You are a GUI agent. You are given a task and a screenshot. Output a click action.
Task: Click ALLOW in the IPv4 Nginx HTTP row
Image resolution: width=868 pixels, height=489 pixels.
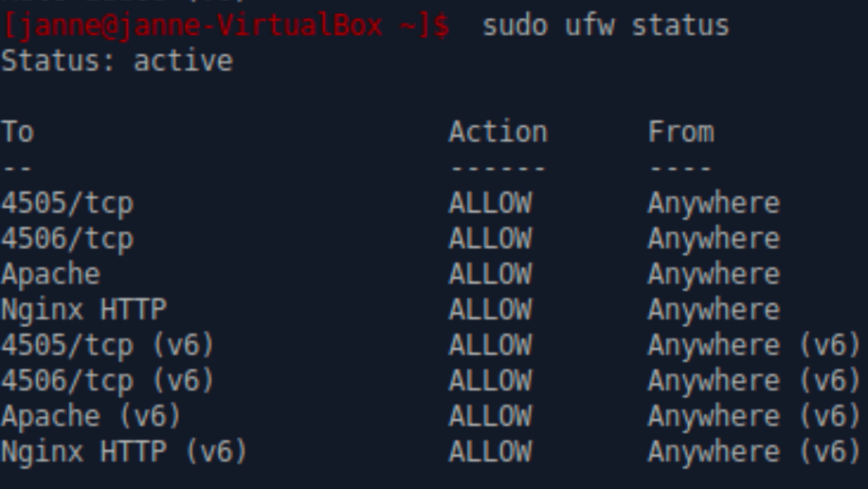pos(490,310)
